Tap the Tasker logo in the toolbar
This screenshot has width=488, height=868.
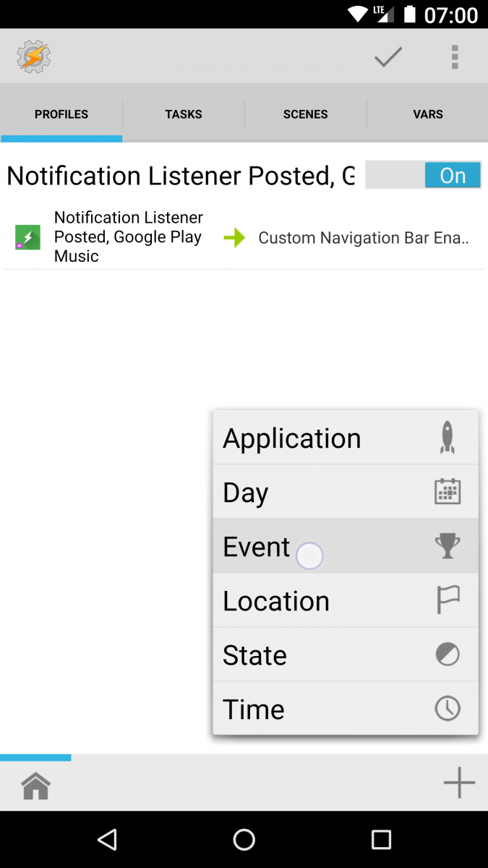click(x=32, y=56)
